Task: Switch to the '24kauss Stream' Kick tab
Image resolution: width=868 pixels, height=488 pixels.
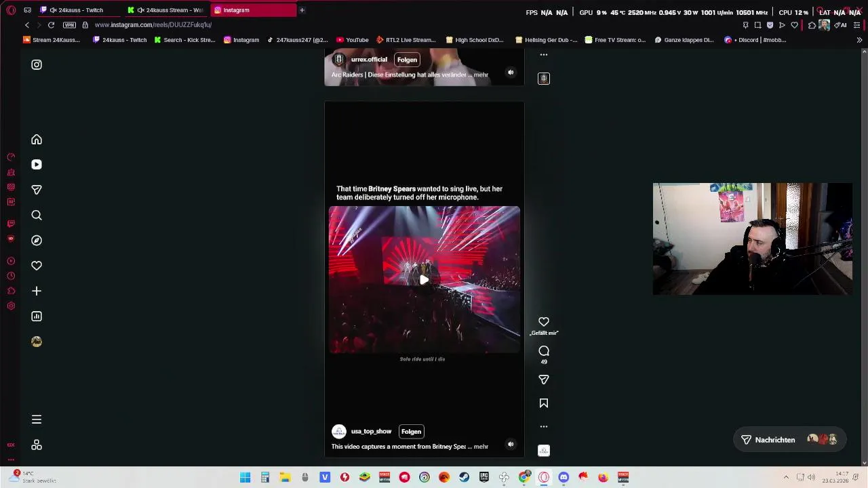Action: (x=167, y=10)
